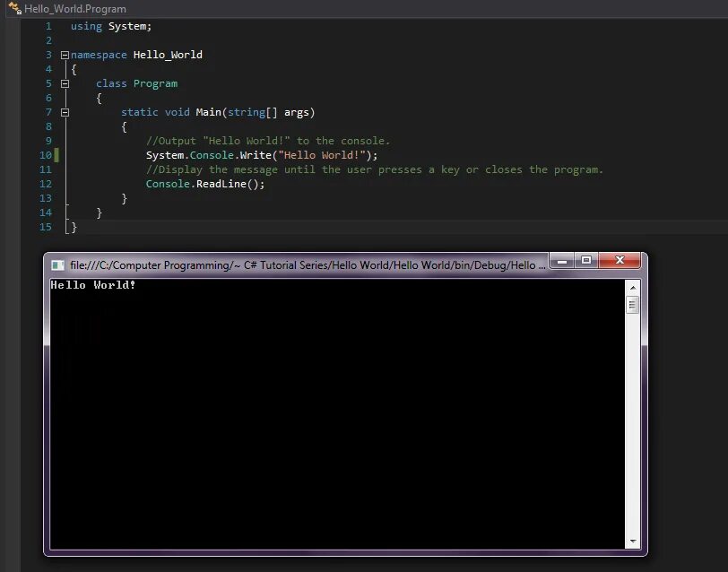
Task: Click the console vertical scrollbar thumb
Action: tap(632, 305)
